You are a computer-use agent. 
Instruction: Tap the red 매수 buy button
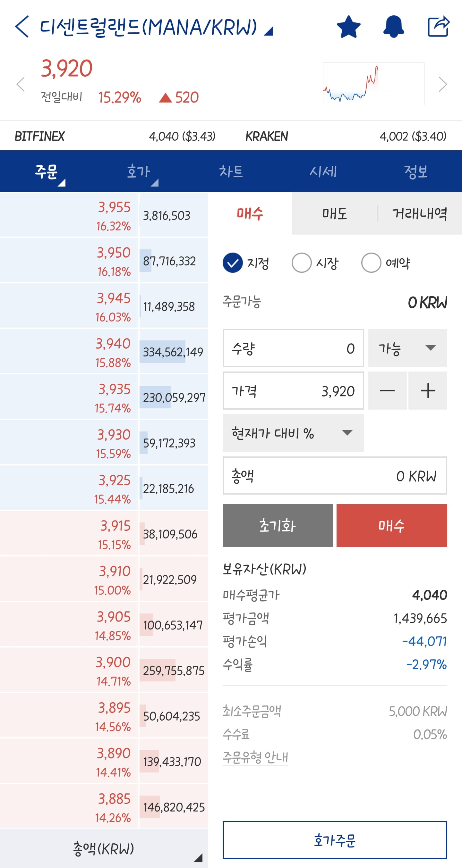pos(392,526)
